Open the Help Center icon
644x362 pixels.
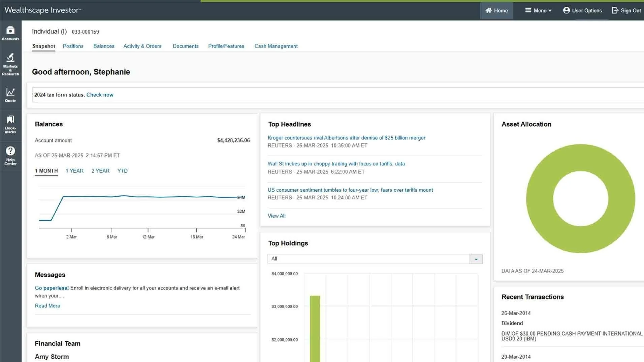tap(10, 156)
